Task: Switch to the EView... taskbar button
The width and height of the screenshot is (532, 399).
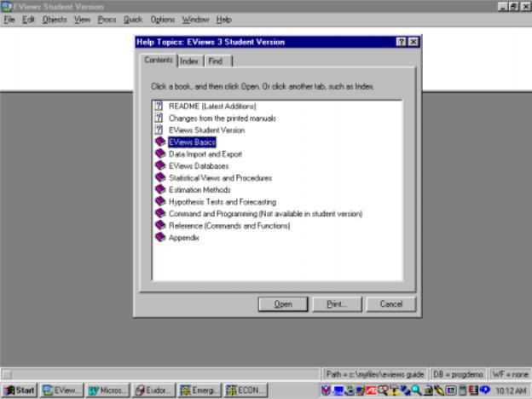Action: click(61, 390)
